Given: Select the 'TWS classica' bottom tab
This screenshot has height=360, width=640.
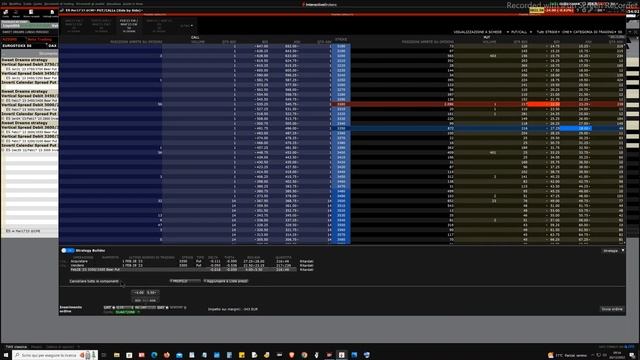Looking at the screenshot, I should pyautogui.click(x=16, y=347).
